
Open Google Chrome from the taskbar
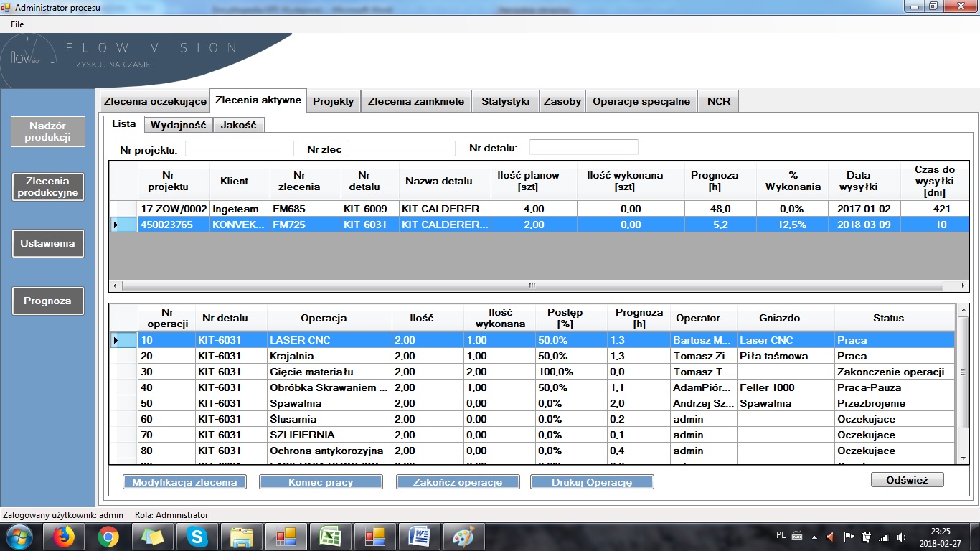click(x=108, y=537)
